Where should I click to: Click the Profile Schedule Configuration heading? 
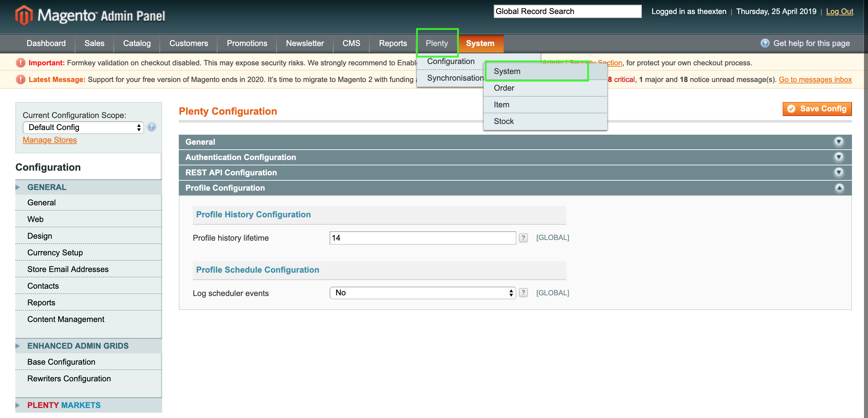pos(258,270)
